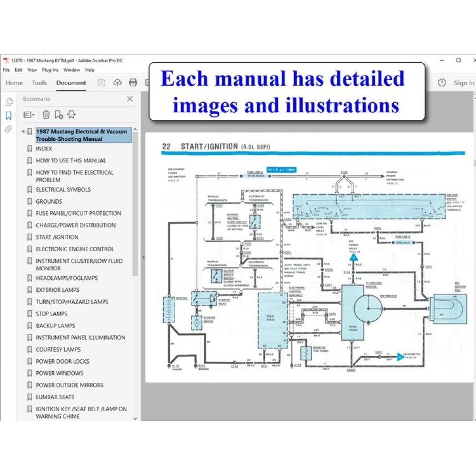Jump to EXTERIOR LAMPS bookmark
The height and width of the screenshot is (476, 476).
click(x=58, y=290)
